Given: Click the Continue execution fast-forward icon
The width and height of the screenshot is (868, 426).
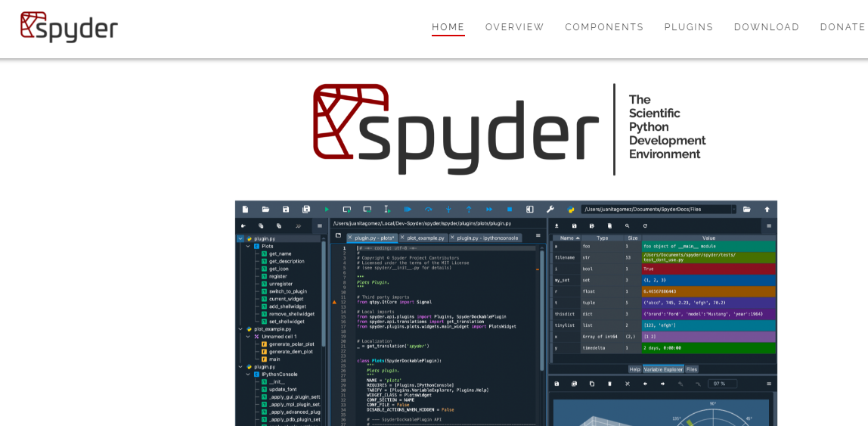Looking at the screenshot, I should pyautogui.click(x=489, y=210).
